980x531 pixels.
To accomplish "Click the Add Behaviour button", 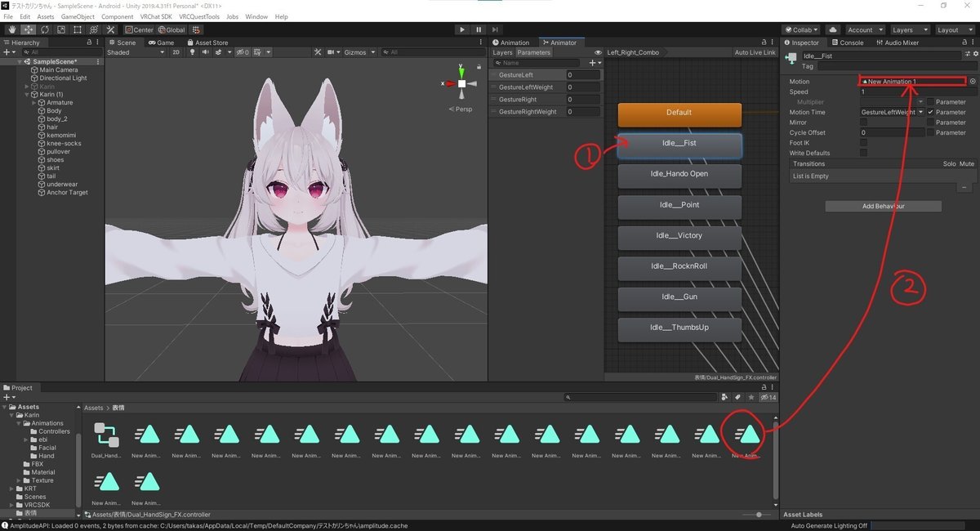I will click(x=883, y=206).
